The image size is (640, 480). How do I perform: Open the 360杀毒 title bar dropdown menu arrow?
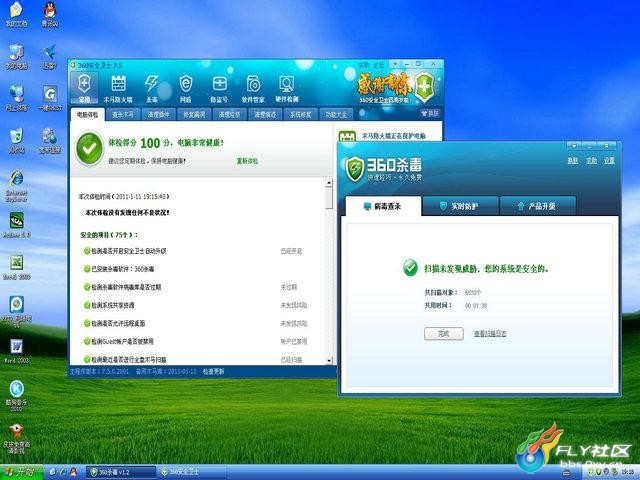(x=574, y=145)
